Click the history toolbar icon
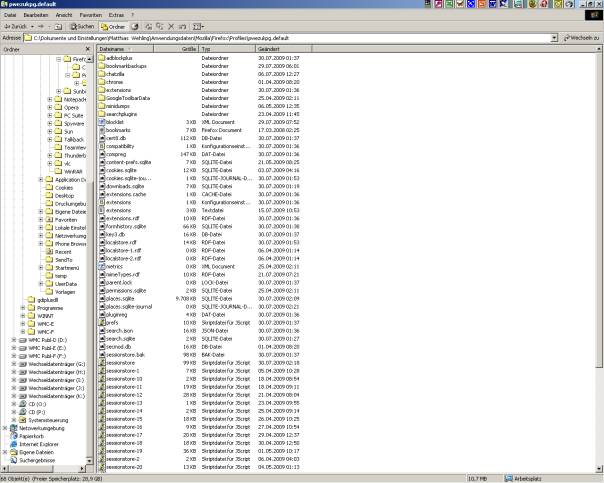The width and height of the screenshot is (604, 483). click(x=135, y=27)
